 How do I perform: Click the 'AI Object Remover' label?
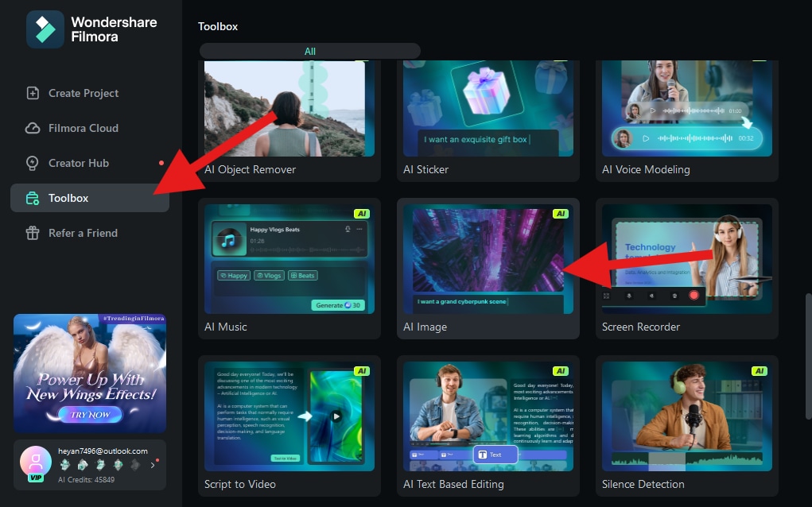click(251, 170)
